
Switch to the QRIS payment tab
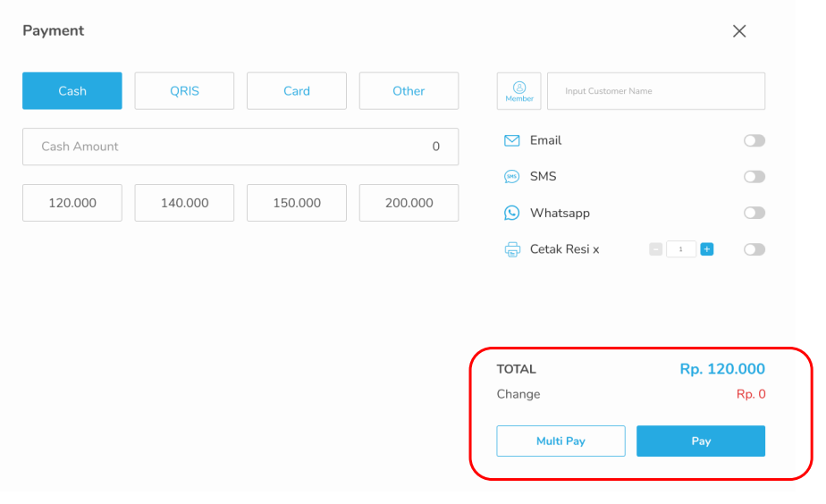pos(184,91)
